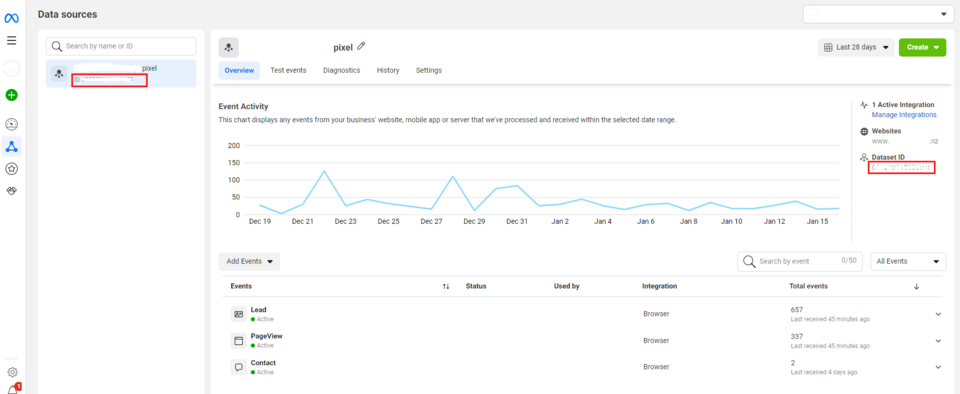Expand the Lead event row chevron
Viewport: 960px width, 394px height.
point(938,314)
